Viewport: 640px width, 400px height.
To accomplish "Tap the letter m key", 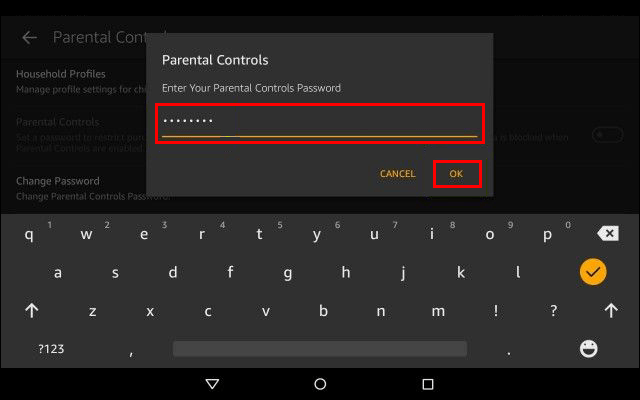I will [438, 311].
